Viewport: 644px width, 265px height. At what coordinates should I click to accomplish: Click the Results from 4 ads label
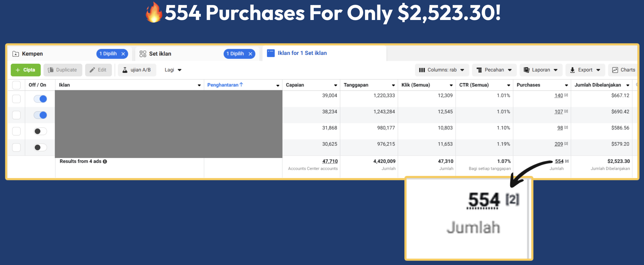coord(80,161)
